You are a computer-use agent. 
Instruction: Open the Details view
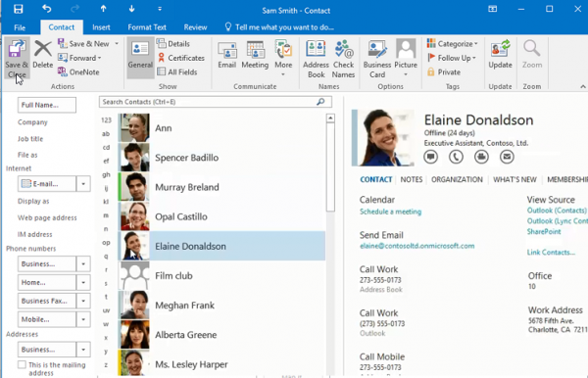pyautogui.click(x=173, y=43)
